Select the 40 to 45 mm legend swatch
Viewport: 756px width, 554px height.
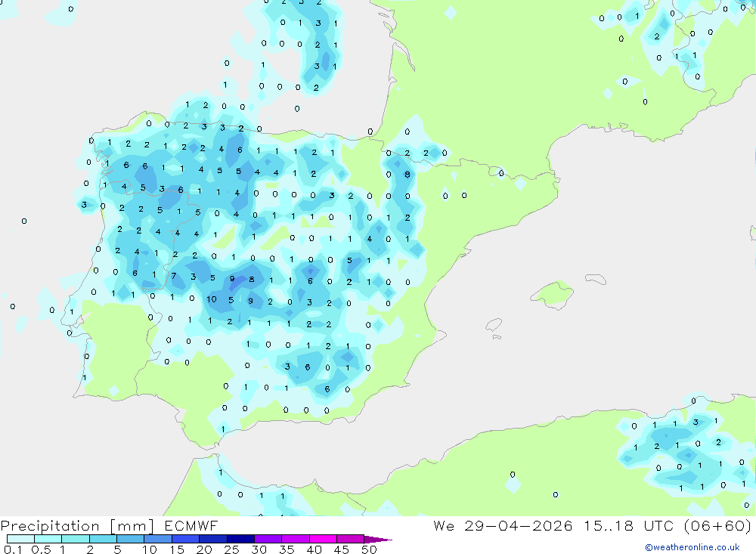(323, 539)
